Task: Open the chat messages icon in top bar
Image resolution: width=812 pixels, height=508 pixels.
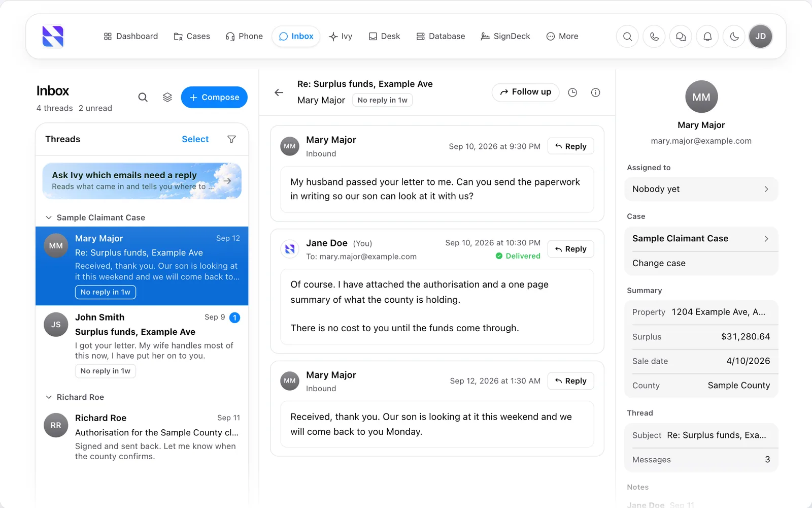Action: coord(681,37)
